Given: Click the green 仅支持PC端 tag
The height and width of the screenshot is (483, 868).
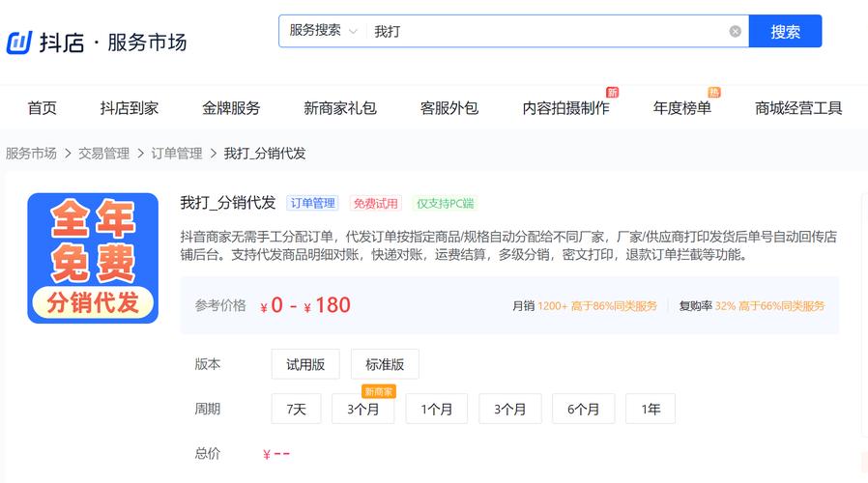Looking at the screenshot, I should point(445,203).
